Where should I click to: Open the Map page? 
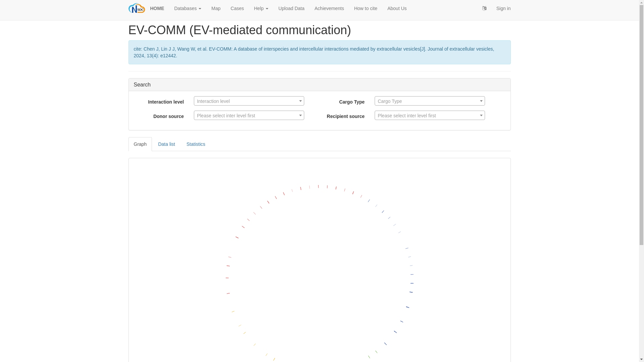216,8
